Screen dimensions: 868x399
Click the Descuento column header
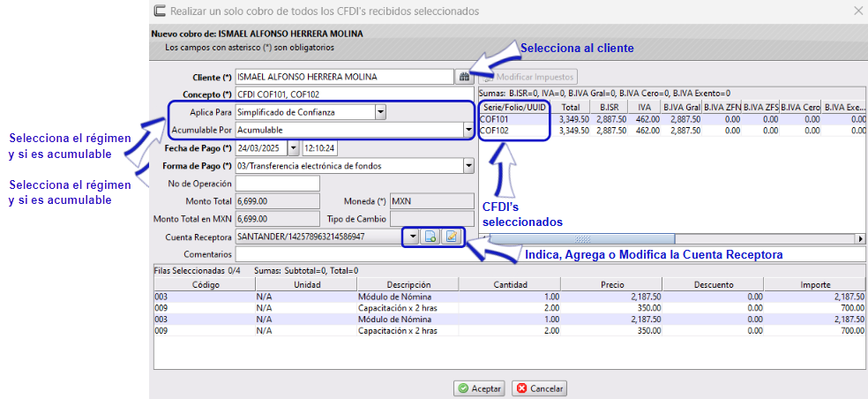click(x=714, y=285)
